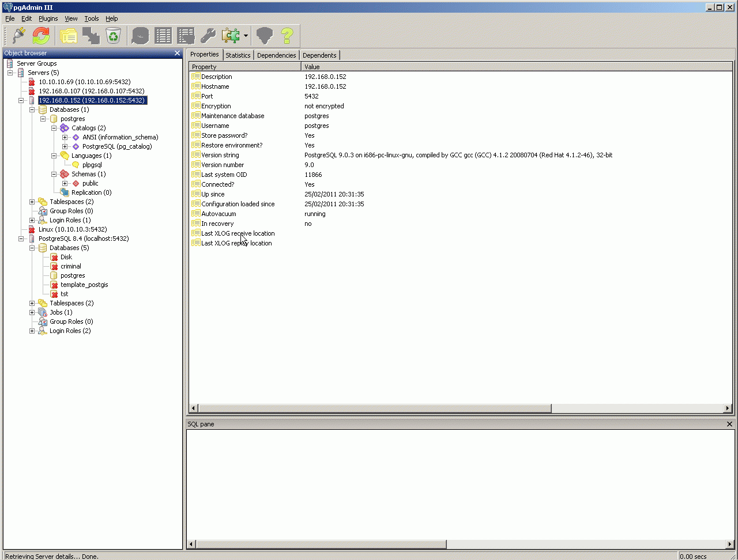Image resolution: width=738 pixels, height=560 pixels.
Task: Click the Property column header
Action: click(245, 67)
